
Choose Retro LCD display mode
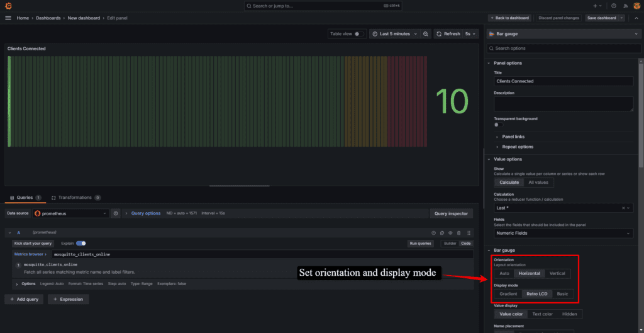537,294
